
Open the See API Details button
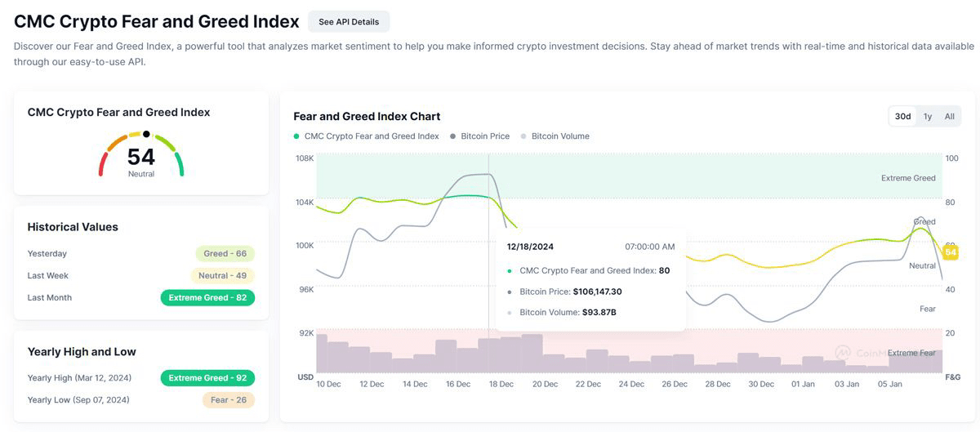point(349,21)
